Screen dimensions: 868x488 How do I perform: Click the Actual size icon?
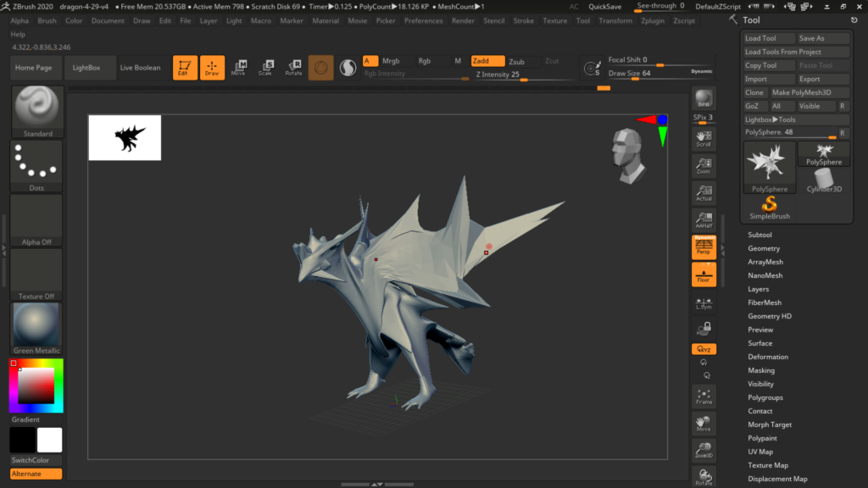(x=703, y=192)
